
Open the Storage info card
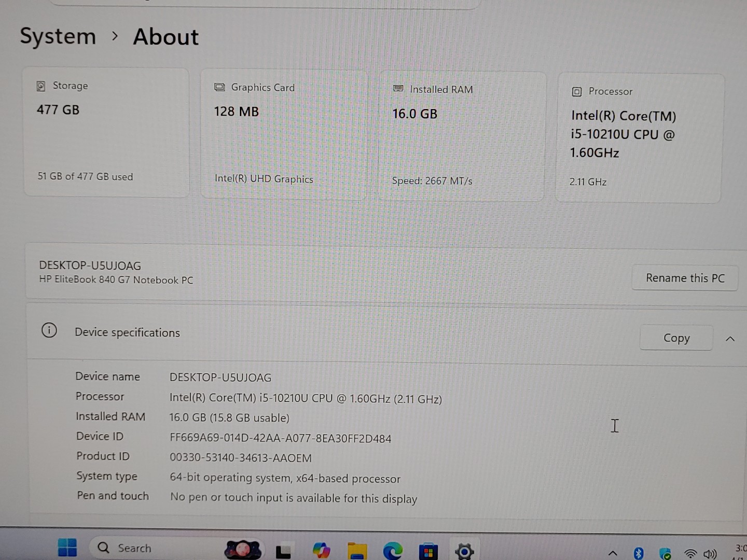[x=106, y=132]
